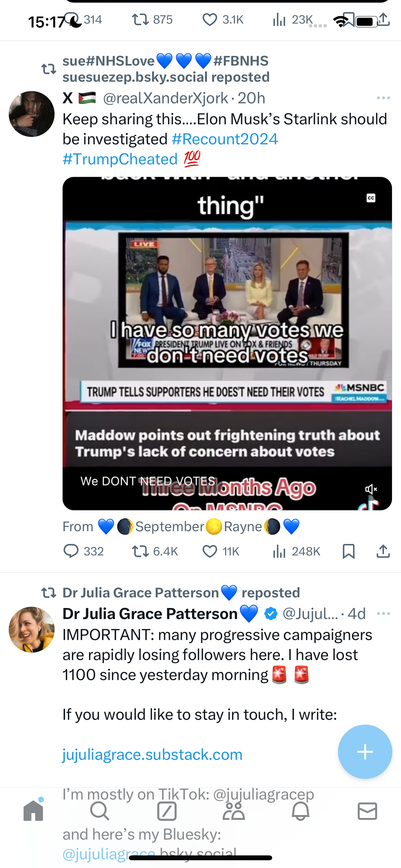Screen dimensions: 401x868
Task: Open Communities icon in the bottom bar
Action: tap(233, 811)
